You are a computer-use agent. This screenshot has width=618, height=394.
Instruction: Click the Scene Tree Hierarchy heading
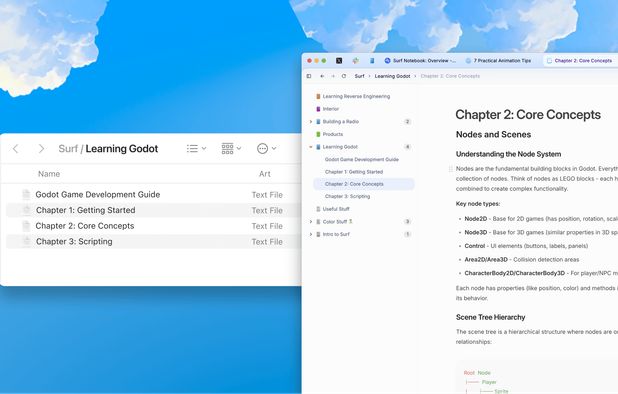(490, 317)
